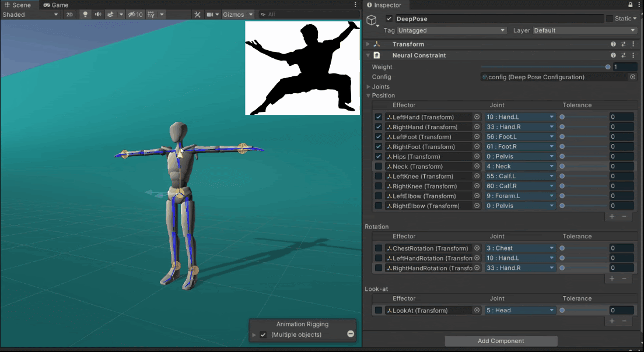This screenshot has width=644, height=352.
Task: Enable the Neck effector checkbox
Action: coord(379,167)
